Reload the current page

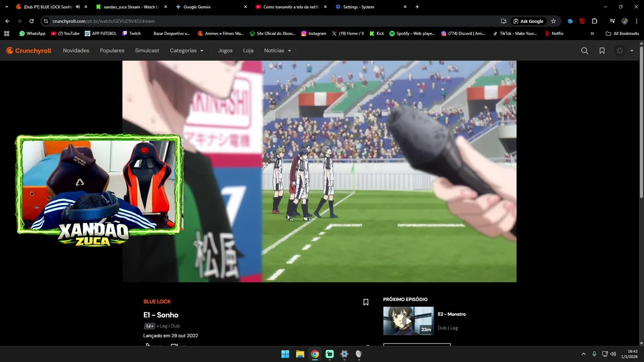[x=31, y=21]
